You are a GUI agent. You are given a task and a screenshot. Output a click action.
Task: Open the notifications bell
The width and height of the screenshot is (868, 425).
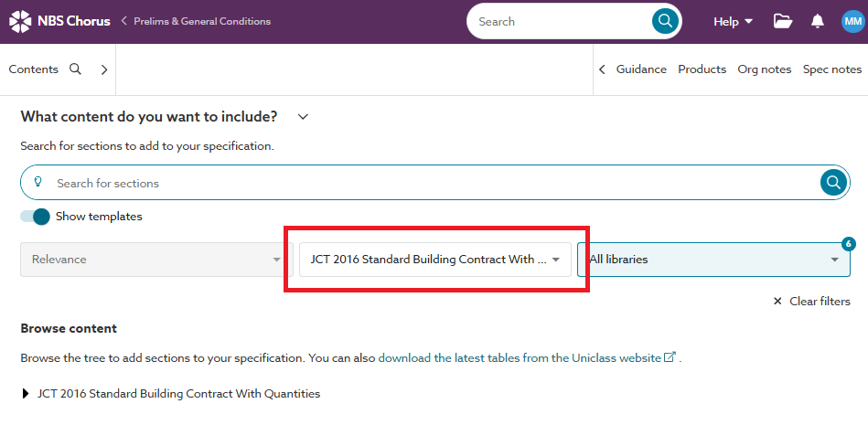tap(818, 21)
